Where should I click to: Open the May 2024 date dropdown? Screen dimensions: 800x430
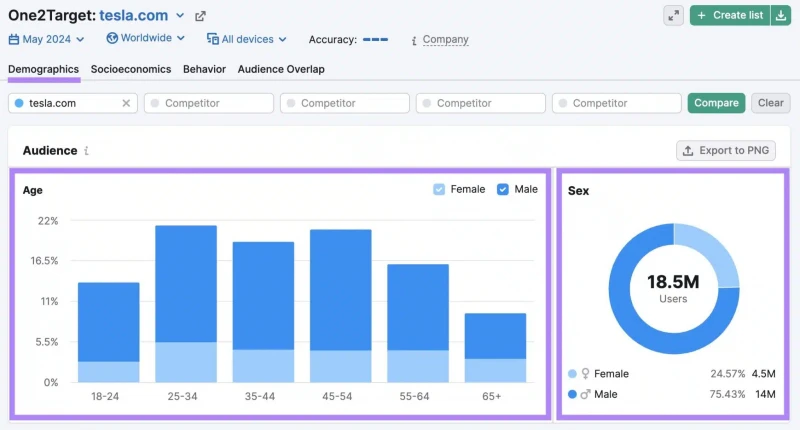click(x=46, y=39)
